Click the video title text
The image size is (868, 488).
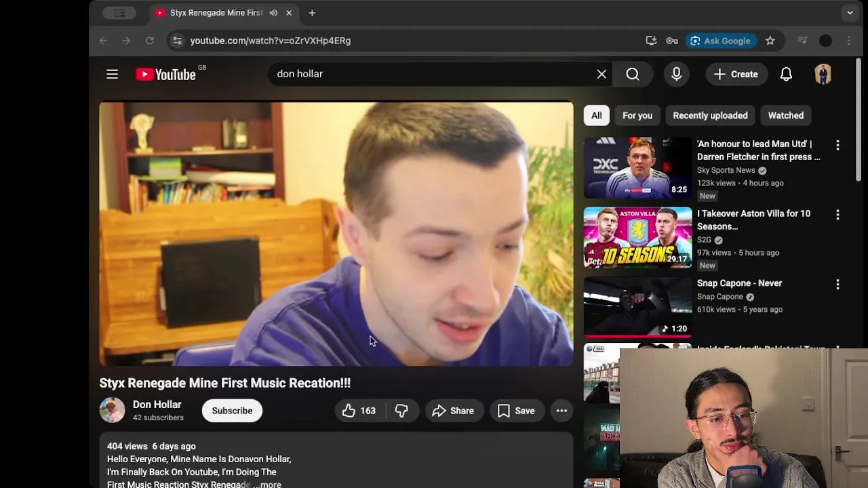pos(225,383)
